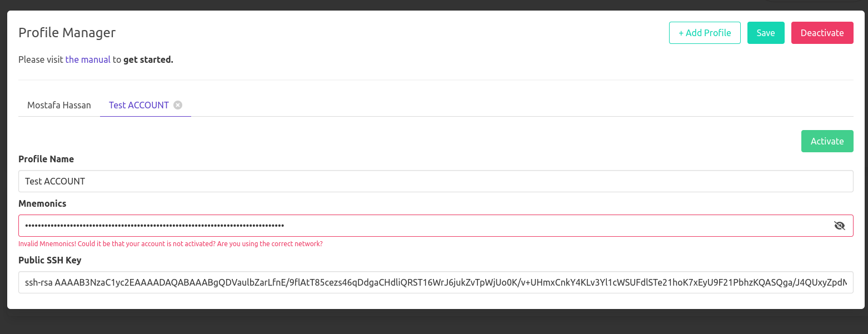Toggle mnemonics visibility with the eye icon
The width and height of the screenshot is (868, 334).
840,225
